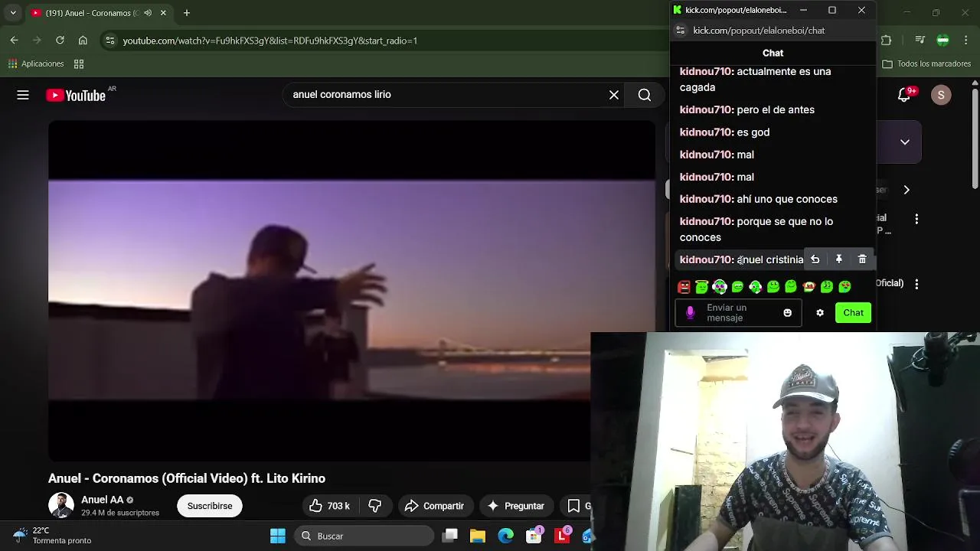Image resolution: width=980 pixels, height=551 pixels.
Task: Go back in the browser
Action: pos(14,41)
